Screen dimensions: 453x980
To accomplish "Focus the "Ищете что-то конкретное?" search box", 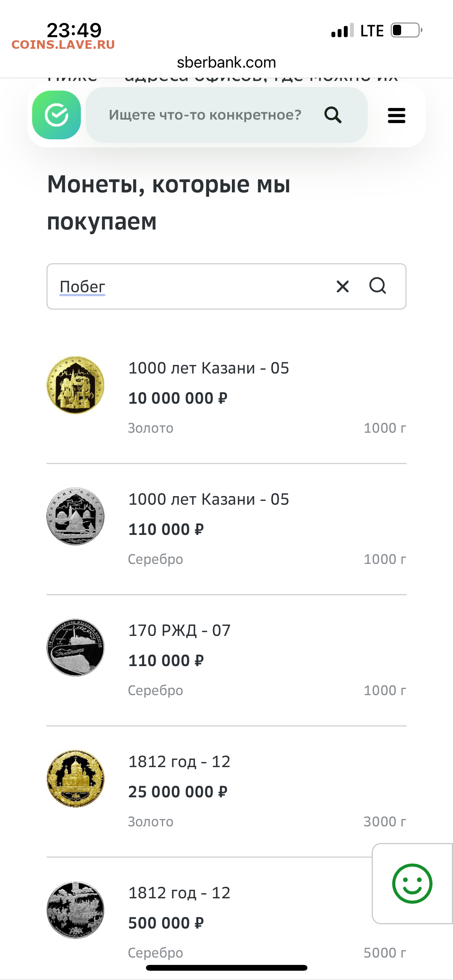I will (205, 115).
